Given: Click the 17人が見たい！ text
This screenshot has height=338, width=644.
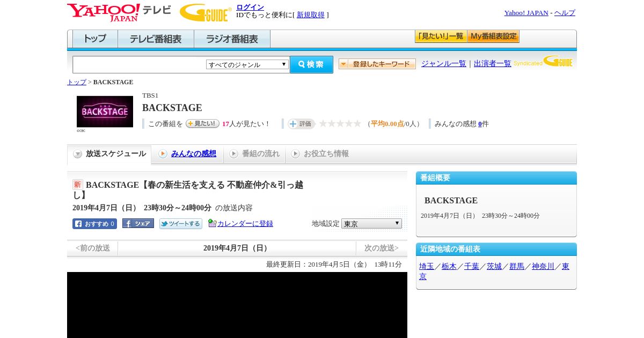Looking at the screenshot, I should click(246, 124).
